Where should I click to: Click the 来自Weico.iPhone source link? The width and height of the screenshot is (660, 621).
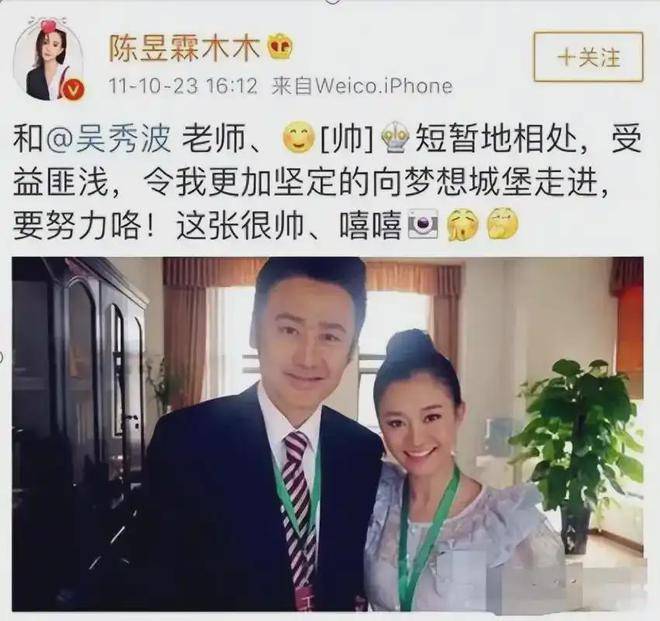pos(362,86)
